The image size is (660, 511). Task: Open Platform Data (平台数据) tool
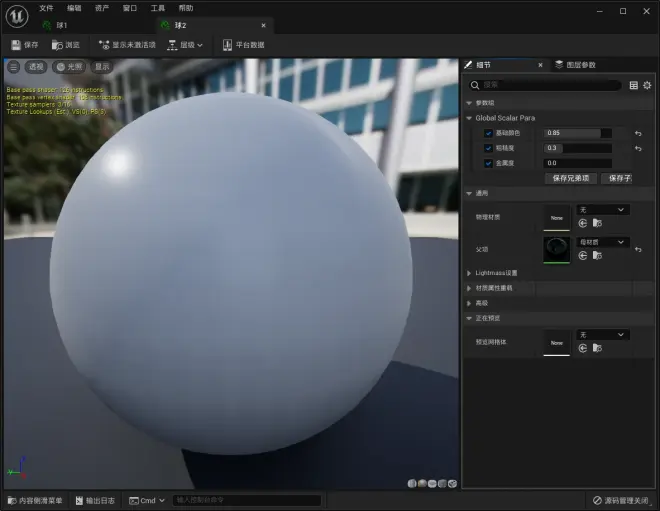(x=244, y=45)
